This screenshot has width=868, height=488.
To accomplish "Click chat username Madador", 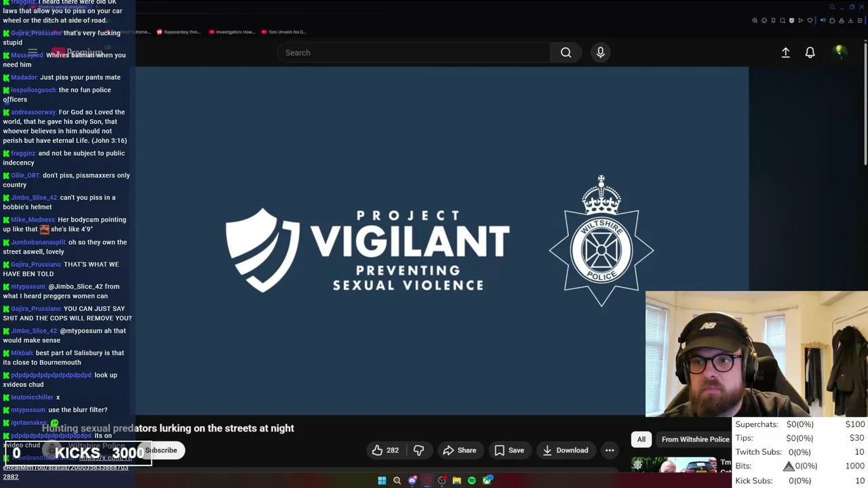I will click(x=24, y=77).
